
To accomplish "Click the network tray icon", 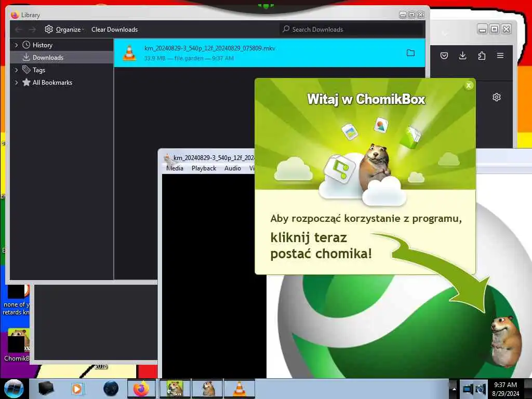I will (x=468, y=389).
